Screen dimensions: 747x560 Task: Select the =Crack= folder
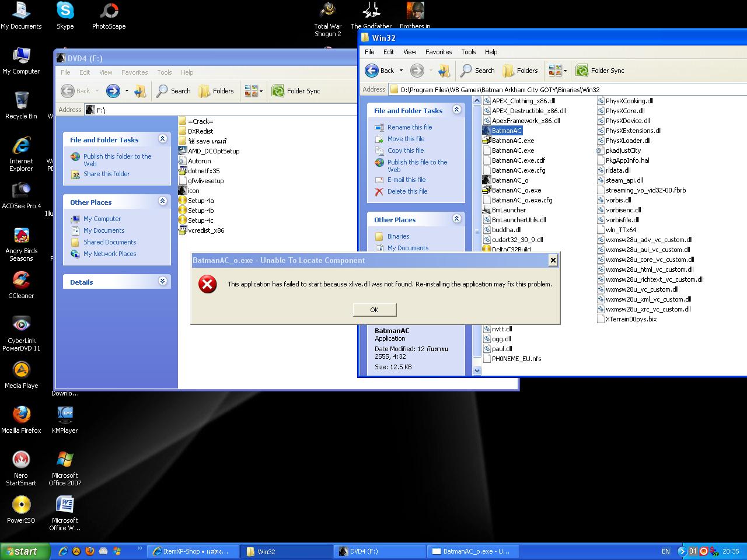200,121
